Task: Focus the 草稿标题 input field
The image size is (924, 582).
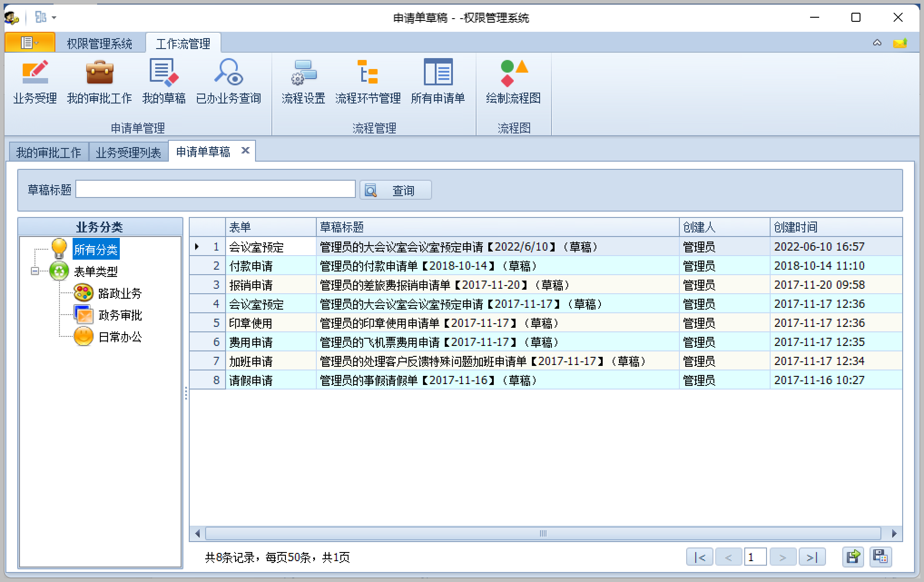Action: pos(215,189)
